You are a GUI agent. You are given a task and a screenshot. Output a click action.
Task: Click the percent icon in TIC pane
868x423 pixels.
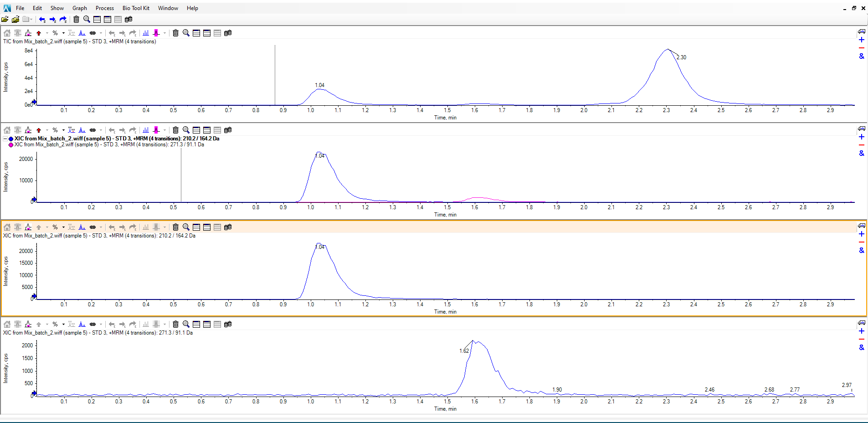pyautogui.click(x=55, y=33)
